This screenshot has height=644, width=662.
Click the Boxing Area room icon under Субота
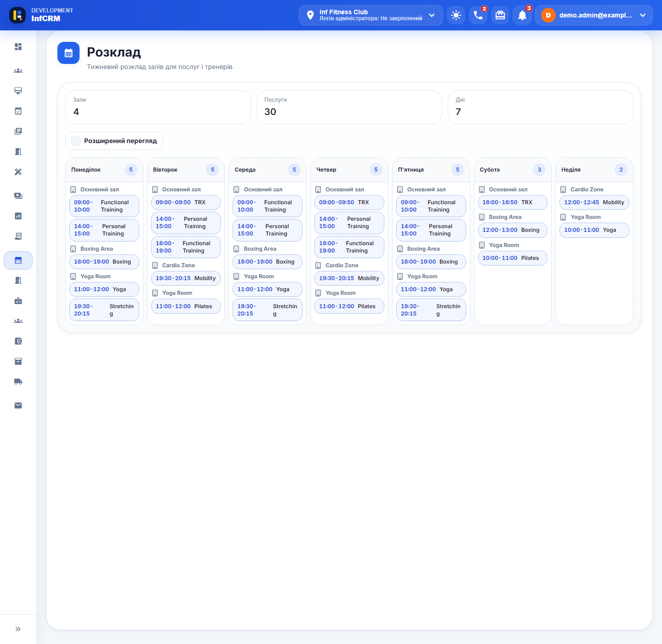click(482, 217)
